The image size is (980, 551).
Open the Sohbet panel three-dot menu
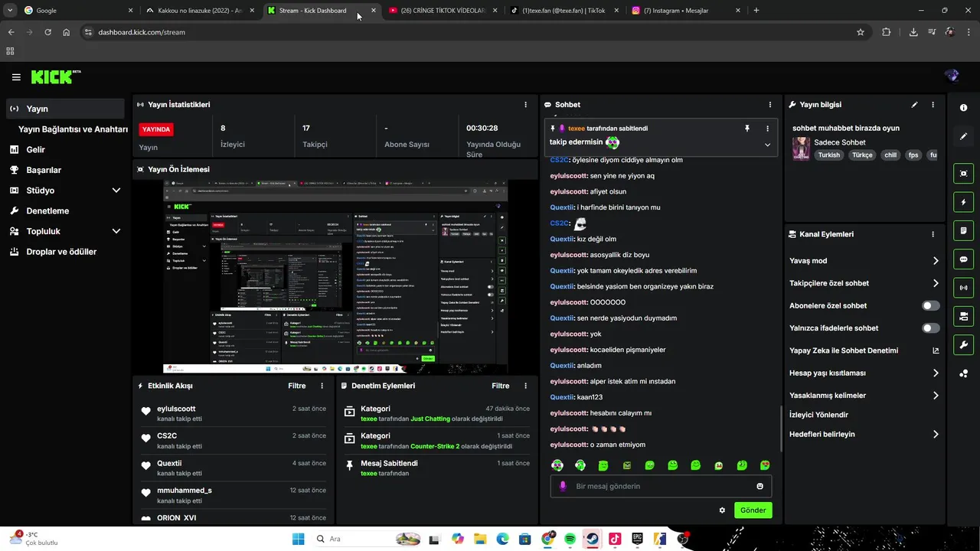(x=770, y=105)
